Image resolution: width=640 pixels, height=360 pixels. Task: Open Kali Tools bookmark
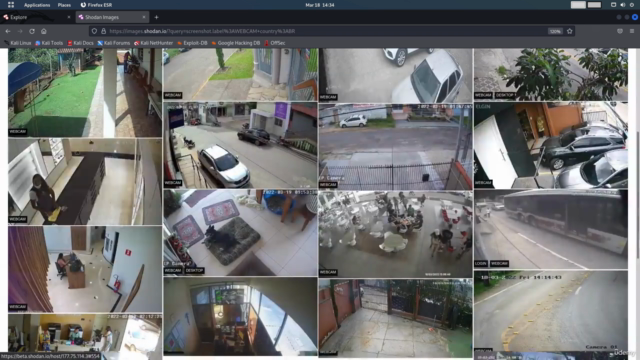tap(49, 43)
